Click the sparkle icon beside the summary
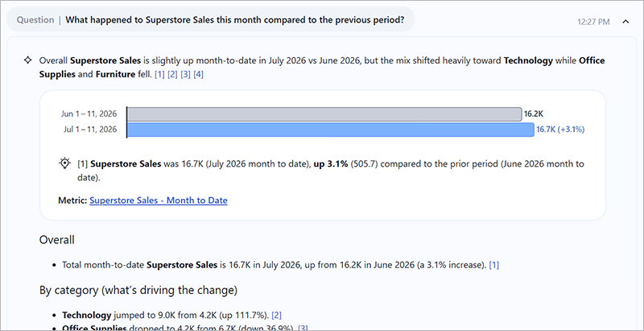 coord(27,60)
